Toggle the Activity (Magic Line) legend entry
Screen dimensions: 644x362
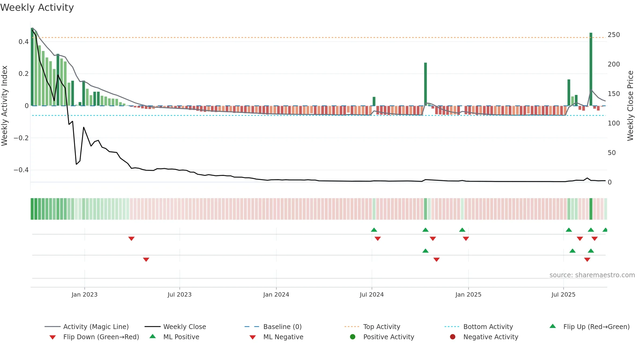87,327
